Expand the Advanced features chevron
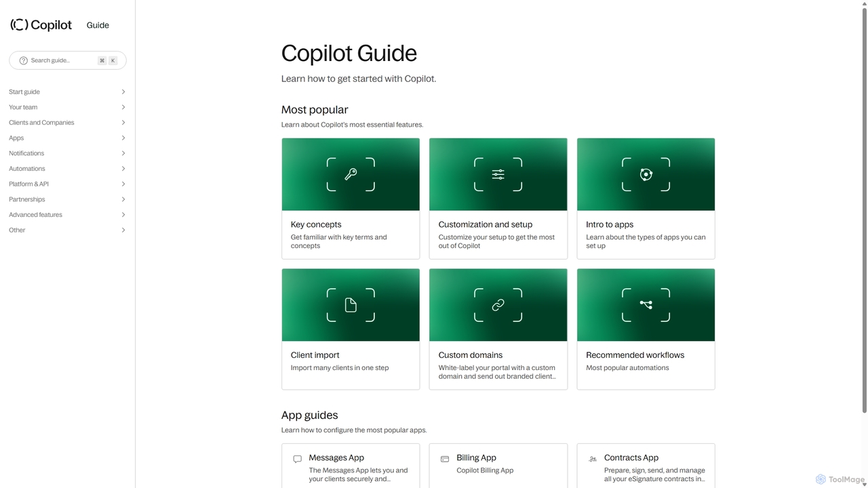This screenshot has width=868, height=488. tap(123, 215)
